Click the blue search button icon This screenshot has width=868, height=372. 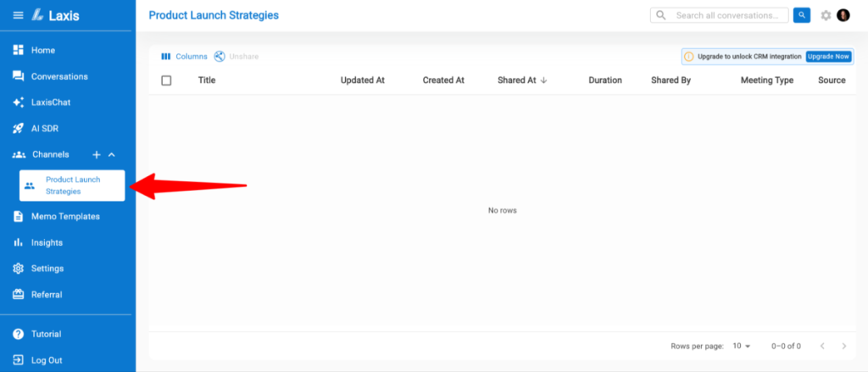[x=801, y=15]
